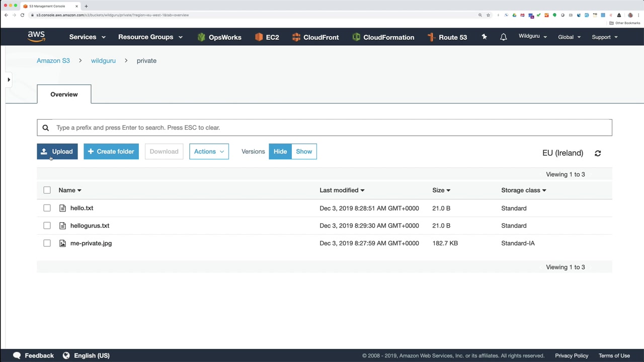The image size is (644, 362).
Task: Open the Other Bookmarks folder
Action: (x=625, y=23)
